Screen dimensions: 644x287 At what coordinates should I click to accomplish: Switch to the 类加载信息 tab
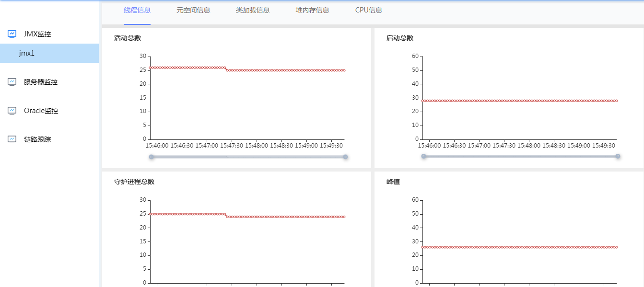coord(253,10)
